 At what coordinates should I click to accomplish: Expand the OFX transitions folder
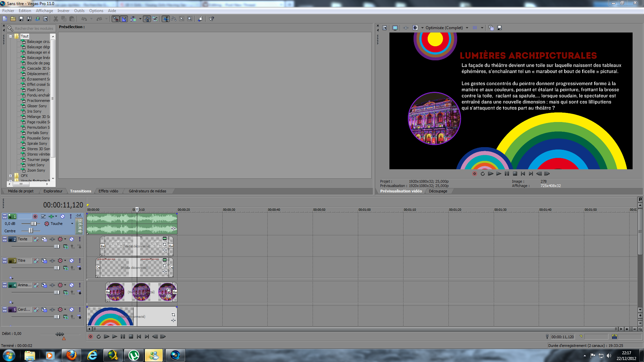pyautogui.click(x=10, y=176)
